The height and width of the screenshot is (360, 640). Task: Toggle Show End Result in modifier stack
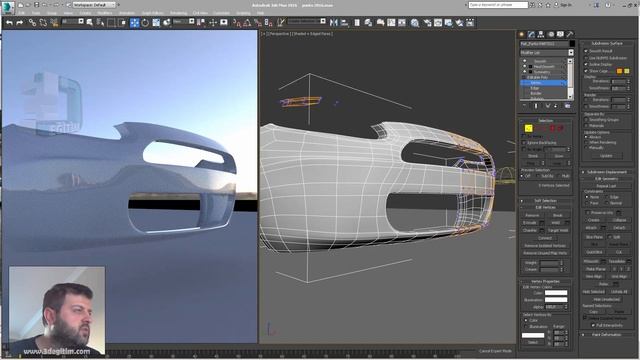536,106
